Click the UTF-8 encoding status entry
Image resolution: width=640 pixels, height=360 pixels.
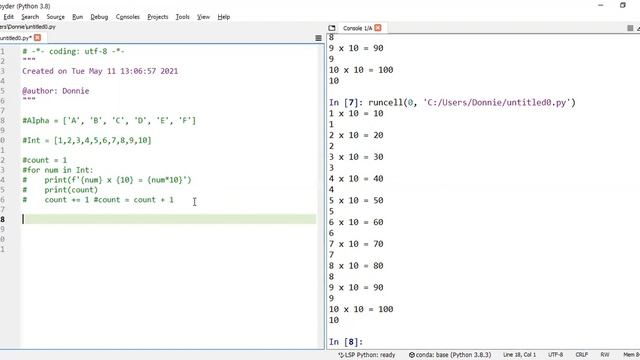coord(556,355)
